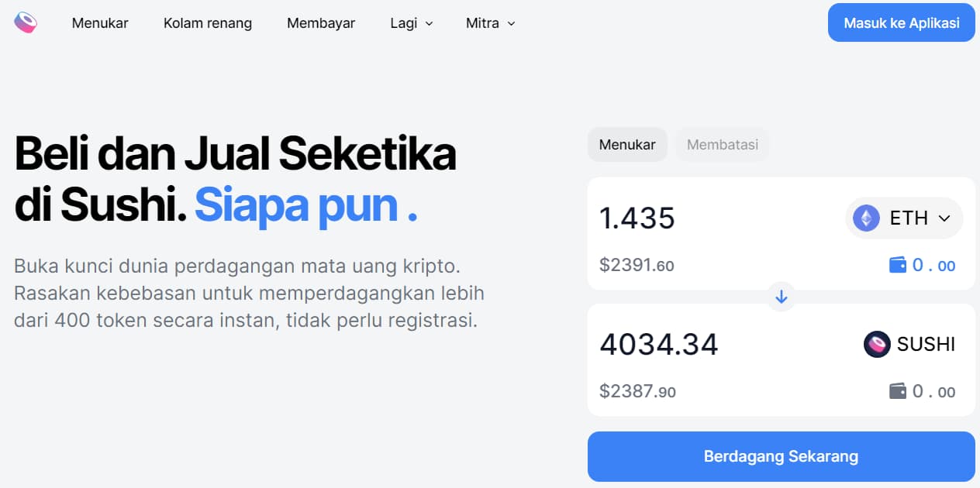
Task: Click the wallet icon beside the SUSHI balance
Action: pyautogui.click(x=897, y=391)
